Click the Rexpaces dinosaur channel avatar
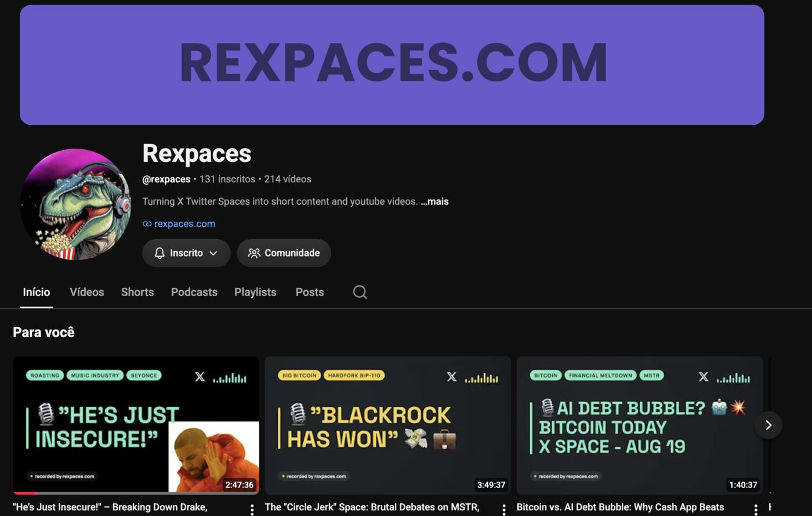812x516 pixels. tap(75, 204)
